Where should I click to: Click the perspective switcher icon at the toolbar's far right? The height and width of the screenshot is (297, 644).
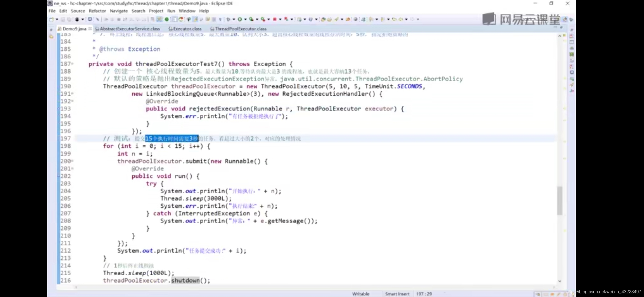coord(571,20)
